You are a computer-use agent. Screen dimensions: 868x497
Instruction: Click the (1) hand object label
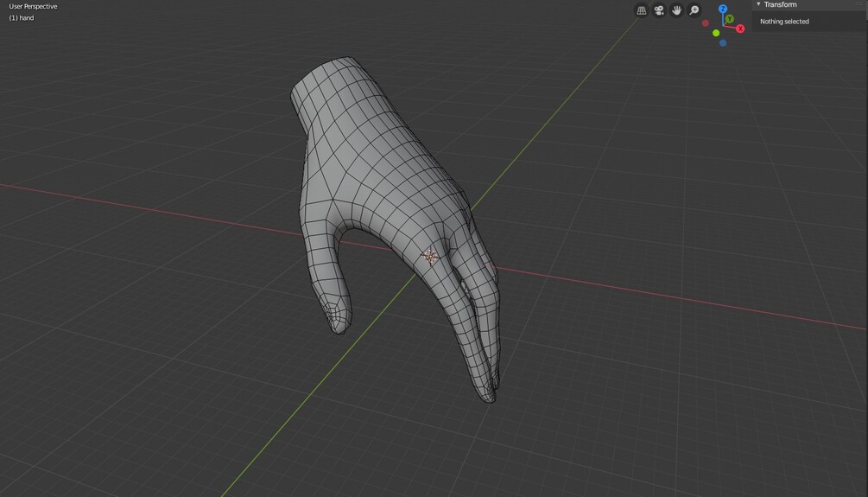point(22,18)
